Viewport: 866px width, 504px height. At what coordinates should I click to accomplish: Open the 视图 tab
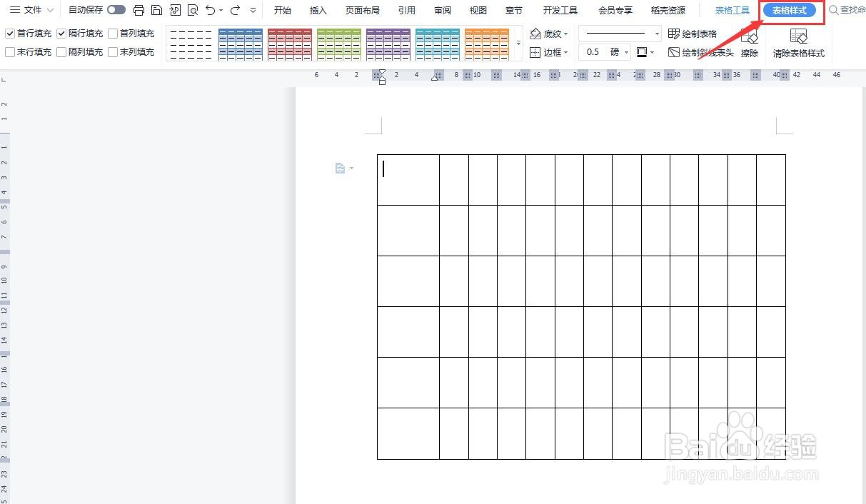(x=478, y=10)
